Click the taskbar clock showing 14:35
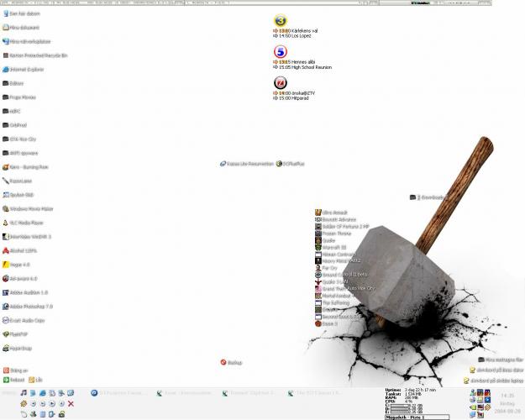 (507, 396)
